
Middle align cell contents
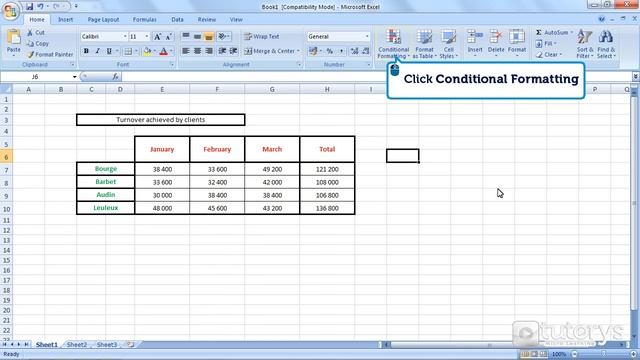[x=197, y=37]
